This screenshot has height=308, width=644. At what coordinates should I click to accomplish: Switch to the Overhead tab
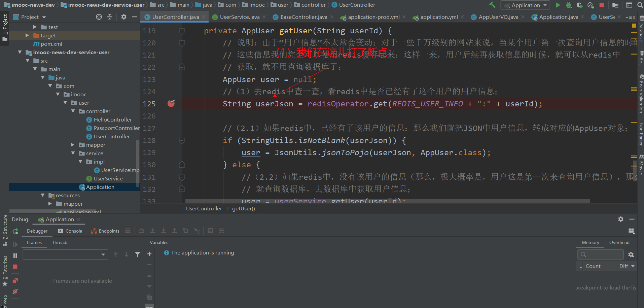[619, 242]
